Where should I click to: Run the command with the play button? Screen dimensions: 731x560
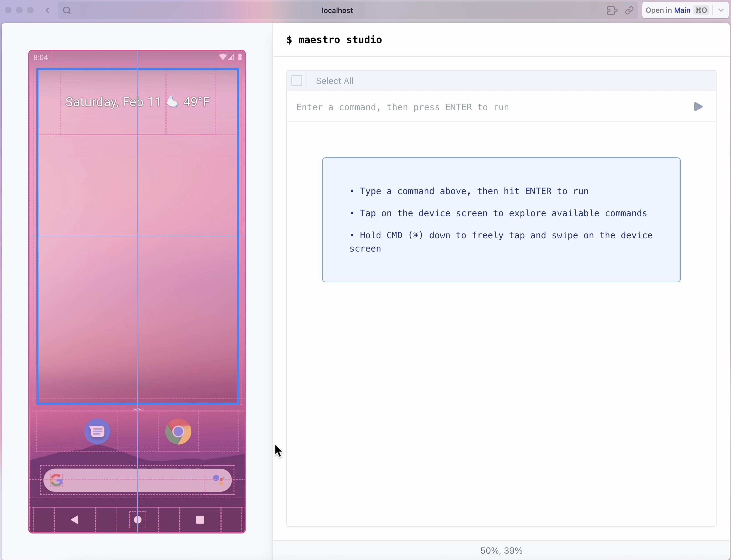coord(698,107)
